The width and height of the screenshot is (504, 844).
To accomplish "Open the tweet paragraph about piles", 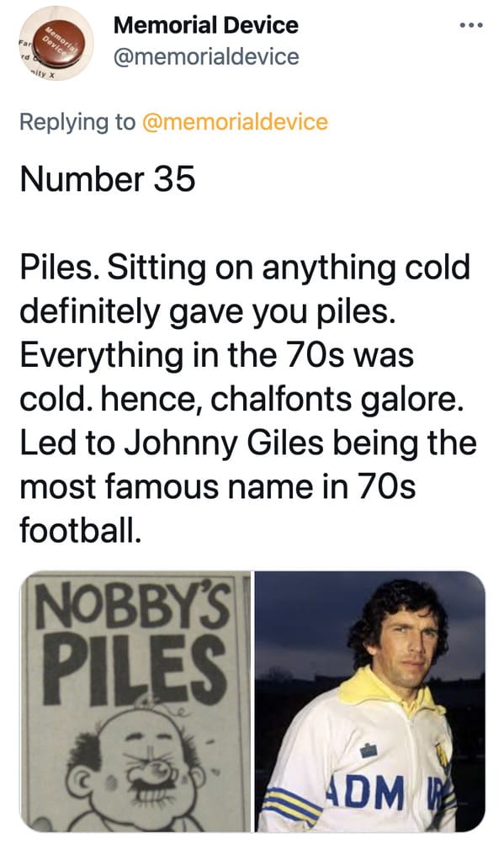I will [x=247, y=399].
